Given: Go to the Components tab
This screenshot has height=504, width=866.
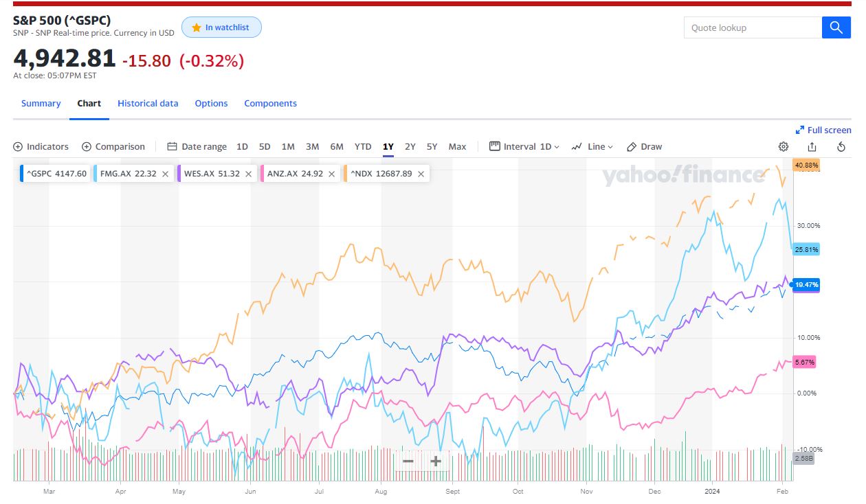Looking at the screenshot, I should pos(270,103).
